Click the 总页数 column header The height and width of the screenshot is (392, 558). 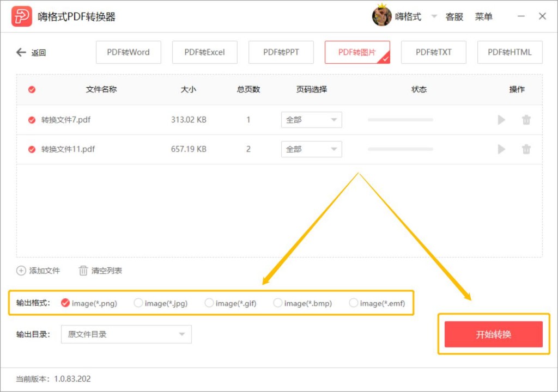click(248, 89)
